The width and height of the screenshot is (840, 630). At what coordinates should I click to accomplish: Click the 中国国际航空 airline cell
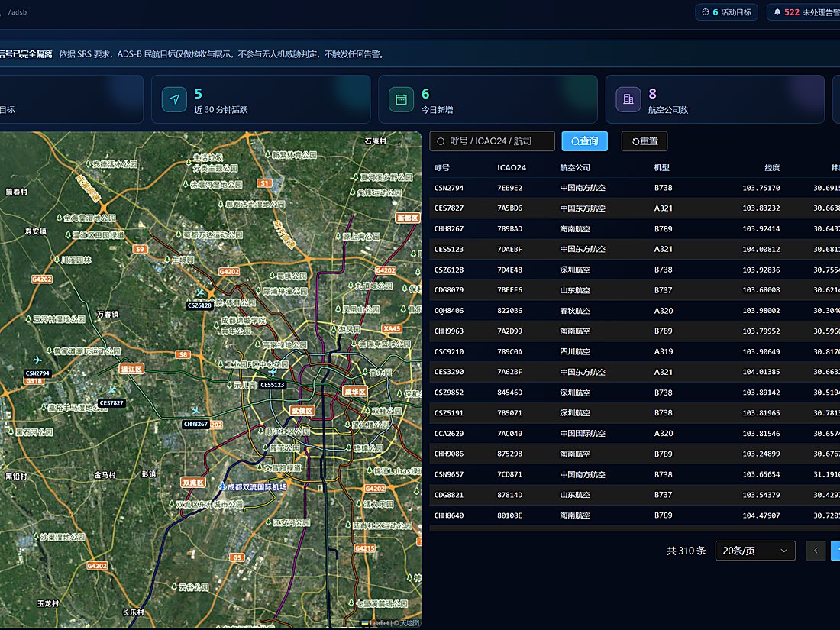click(583, 434)
